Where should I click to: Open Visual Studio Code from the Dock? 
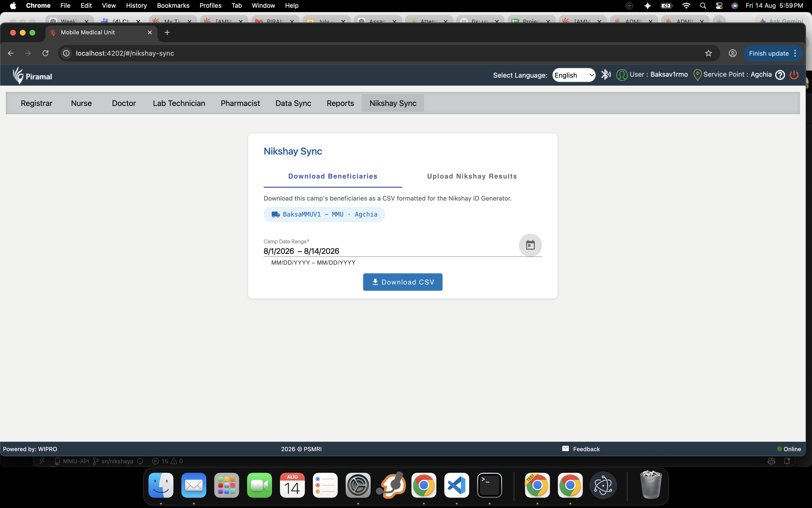457,485
